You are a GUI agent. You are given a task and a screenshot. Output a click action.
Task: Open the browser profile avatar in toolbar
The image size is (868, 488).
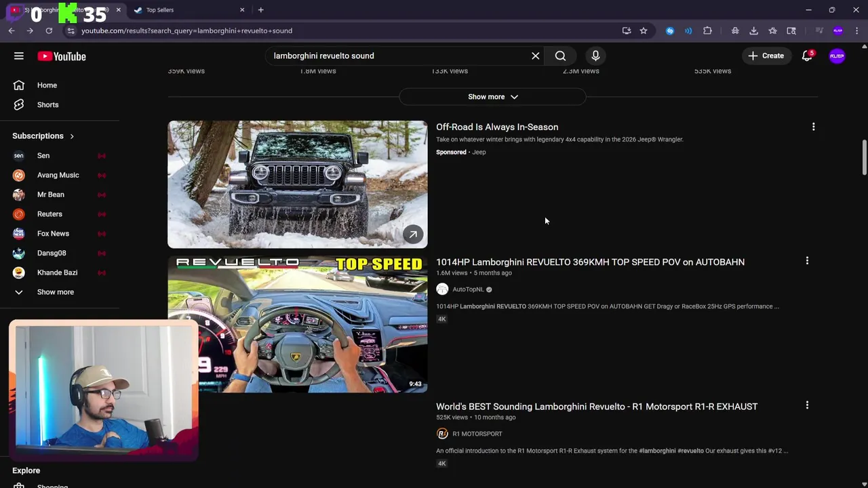point(837,30)
